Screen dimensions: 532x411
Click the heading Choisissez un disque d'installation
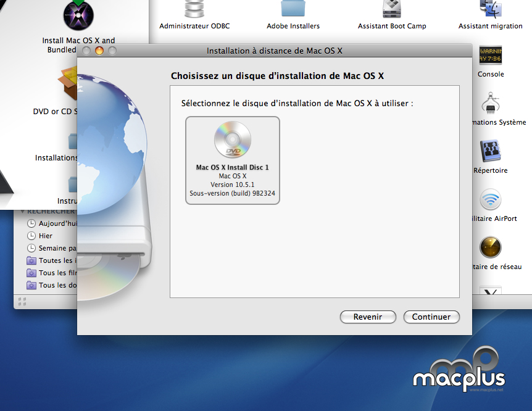[x=277, y=76]
